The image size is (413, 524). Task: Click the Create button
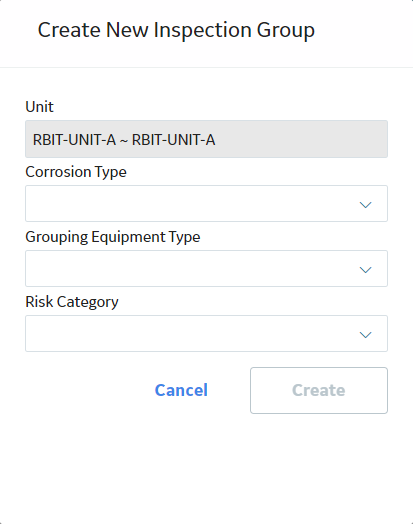coord(319,390)
